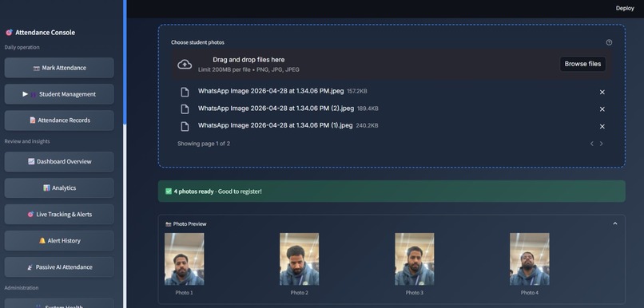This screenshot has height=308, width=644.
Task: Click the Browse files button
Action: point(582,64)
